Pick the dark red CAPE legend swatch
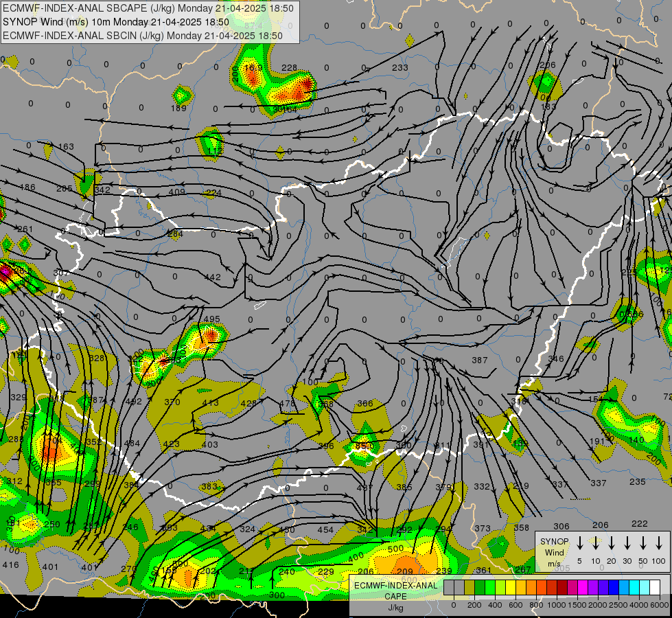Viewport: 672px width, 618px height. [x=562, y=588]
